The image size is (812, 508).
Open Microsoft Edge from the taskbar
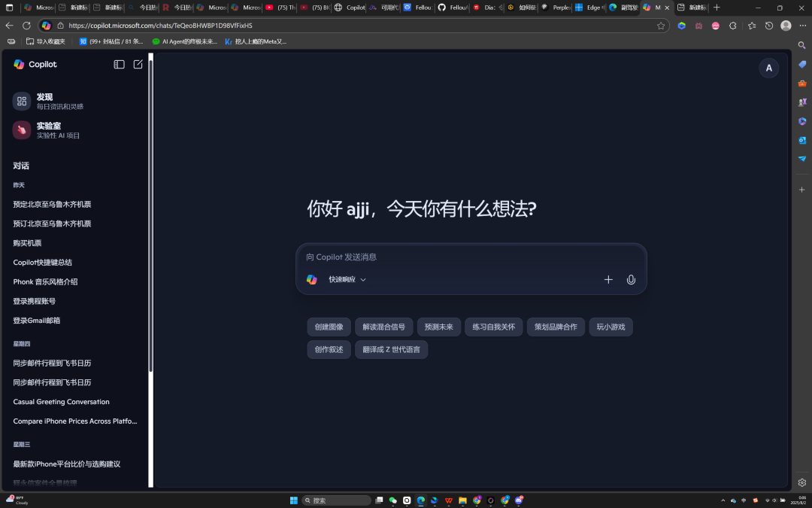click(x=421, y=500)
